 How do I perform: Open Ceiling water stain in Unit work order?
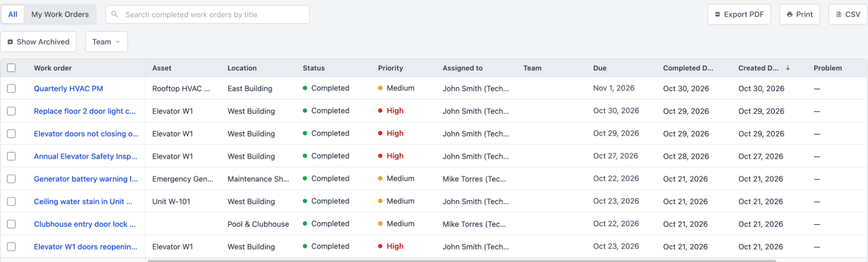(83, 202)
